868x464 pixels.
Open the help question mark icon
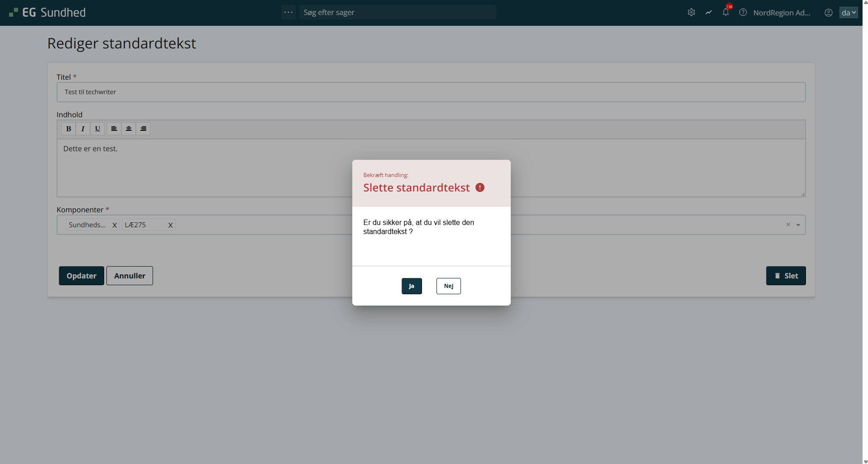[743, 13]
